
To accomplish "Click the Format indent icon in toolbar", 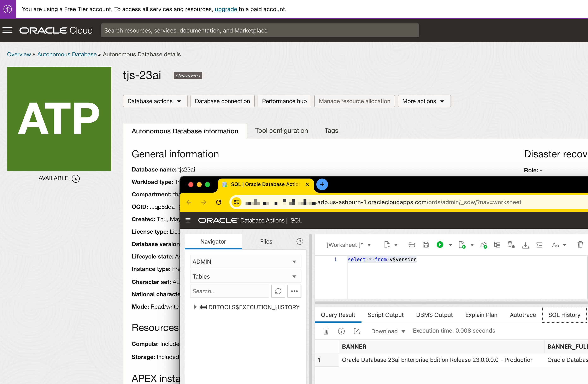I will pyautogui.click(x=539, y=245).
